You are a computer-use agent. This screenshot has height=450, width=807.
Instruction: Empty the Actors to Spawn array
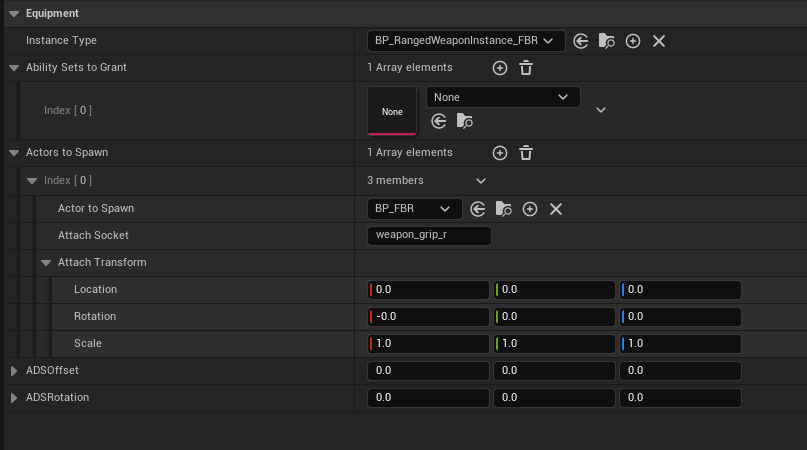click(525, 153)
